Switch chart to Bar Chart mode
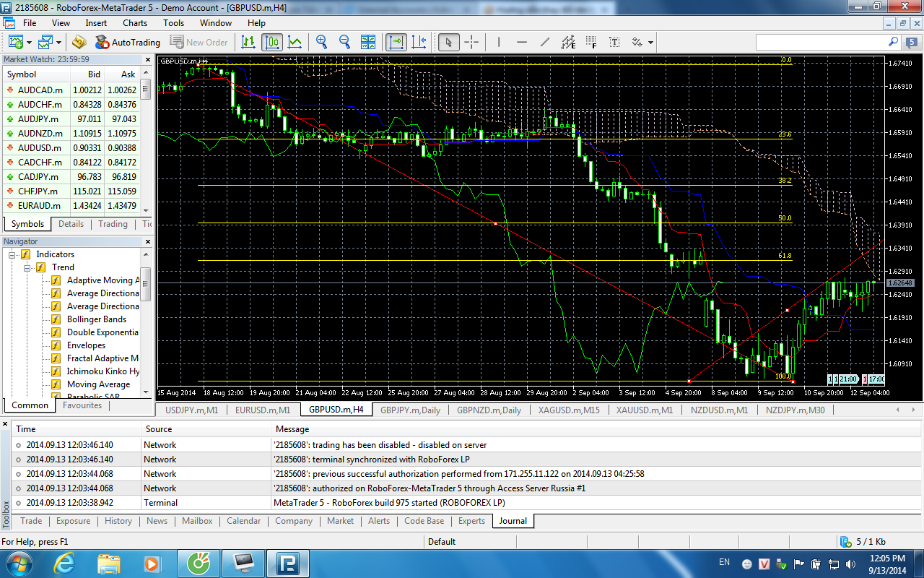924x578 pixels. pyautogui.click(x=248, y=42)
